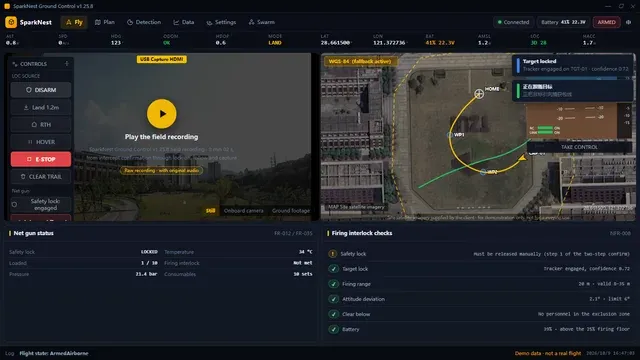Click the Temperature 34 °C value
This screenshot has width=640, height=360.
pyautogui.click(x=305, y=252)
